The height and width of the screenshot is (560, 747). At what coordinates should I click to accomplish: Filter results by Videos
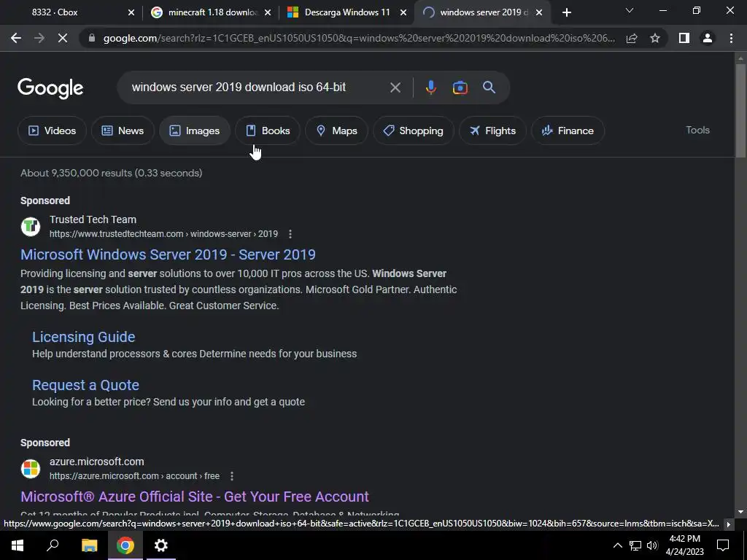point(53,131)
